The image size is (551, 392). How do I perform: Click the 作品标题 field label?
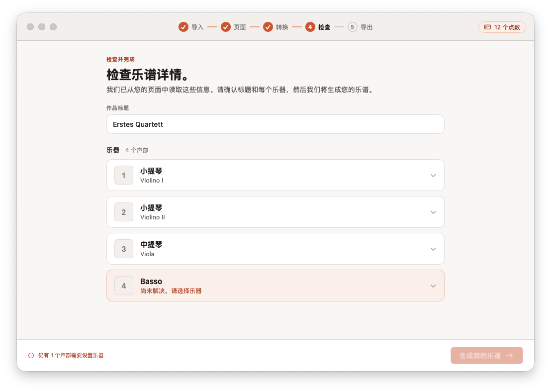tap(118, 108)
